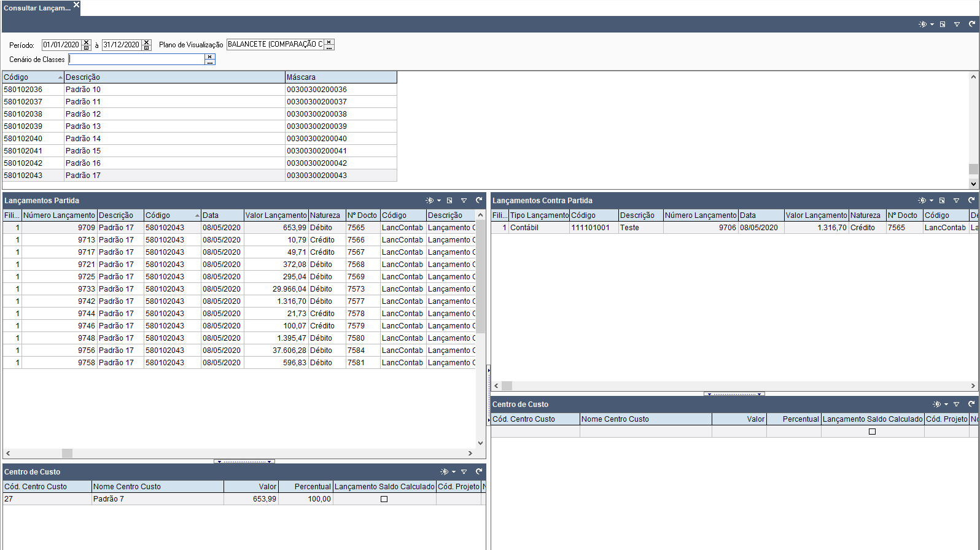
Task: Click the Cenário de Classes input field
Action: (136, 60)
